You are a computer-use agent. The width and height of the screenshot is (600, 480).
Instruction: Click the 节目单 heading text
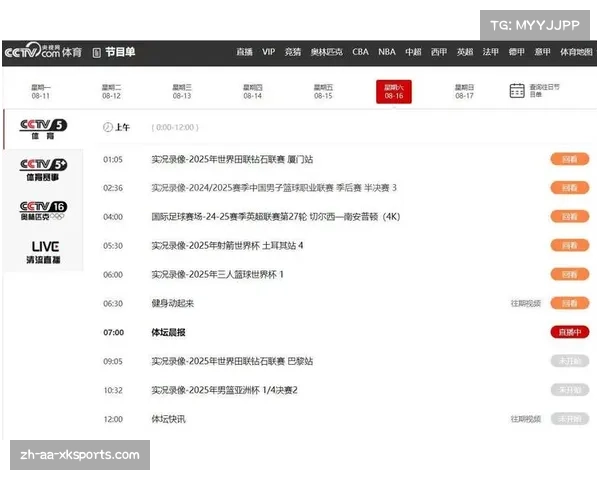click(x=120, y=52)
